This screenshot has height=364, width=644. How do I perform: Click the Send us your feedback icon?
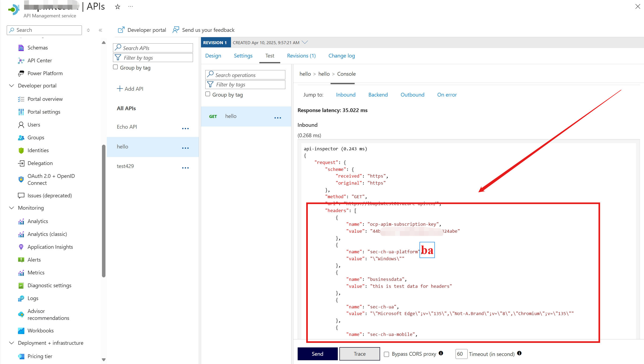coord(176,30)
